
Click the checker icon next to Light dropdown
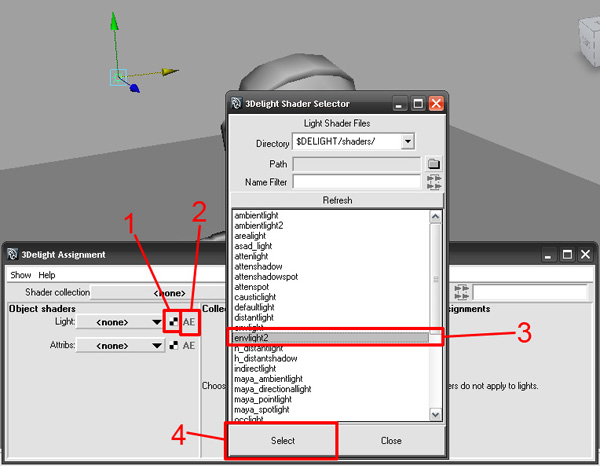[x=173, y=322]
